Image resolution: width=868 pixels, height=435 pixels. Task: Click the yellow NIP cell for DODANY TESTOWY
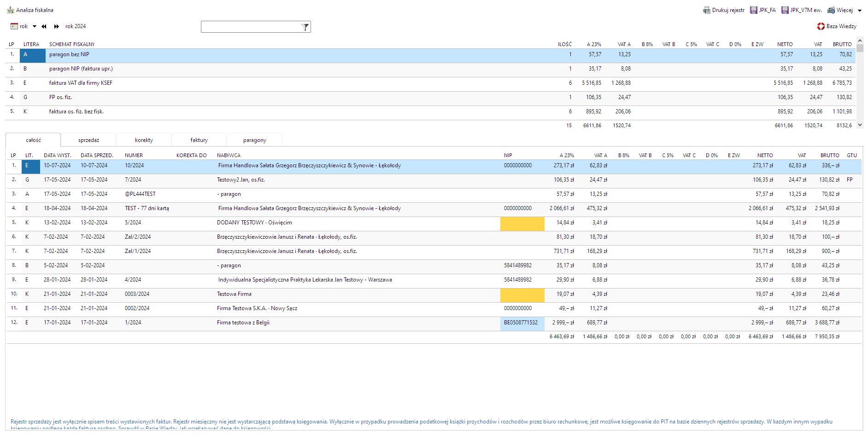522,223
